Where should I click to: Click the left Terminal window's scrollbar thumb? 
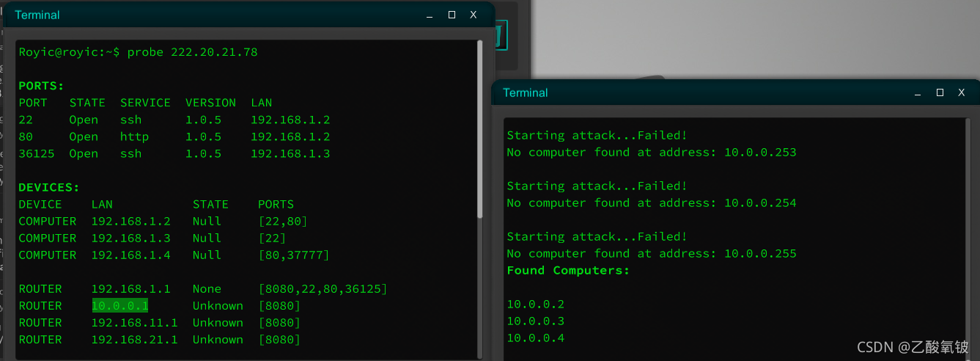click(x=480, y=128)
